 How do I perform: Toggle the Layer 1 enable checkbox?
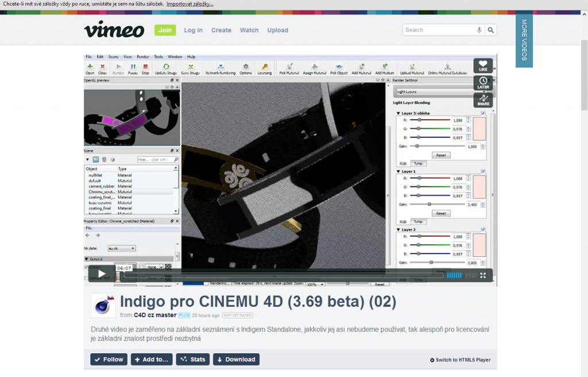pyautogui.click(x=483, y=171)
